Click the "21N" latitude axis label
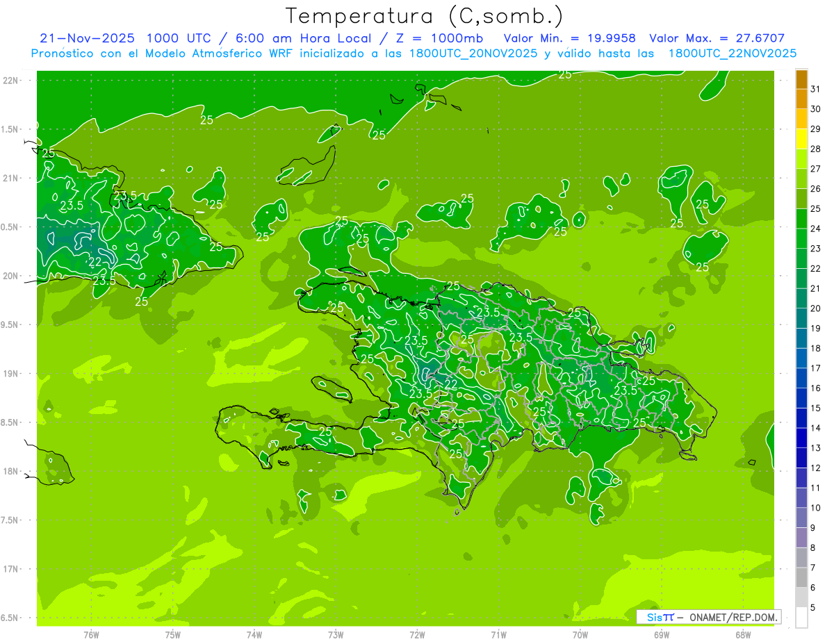This screenshot has width=834, height=644. tap(11, 179)
